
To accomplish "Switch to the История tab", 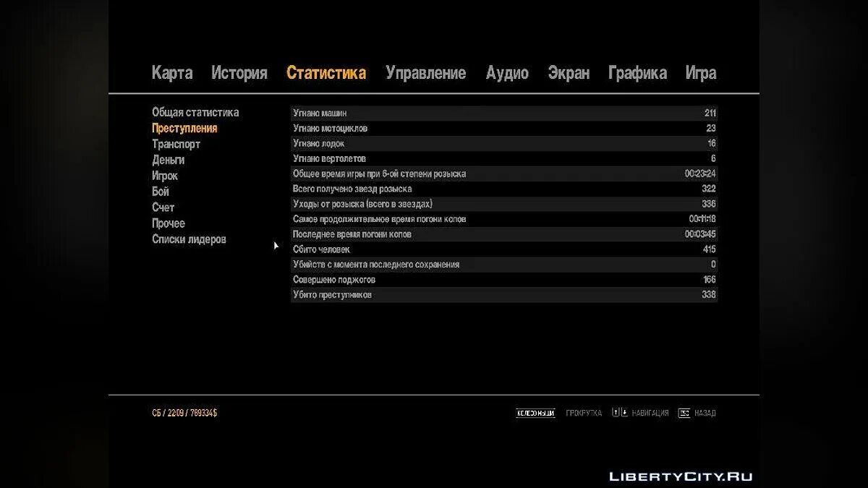I will tap(239, 73).
